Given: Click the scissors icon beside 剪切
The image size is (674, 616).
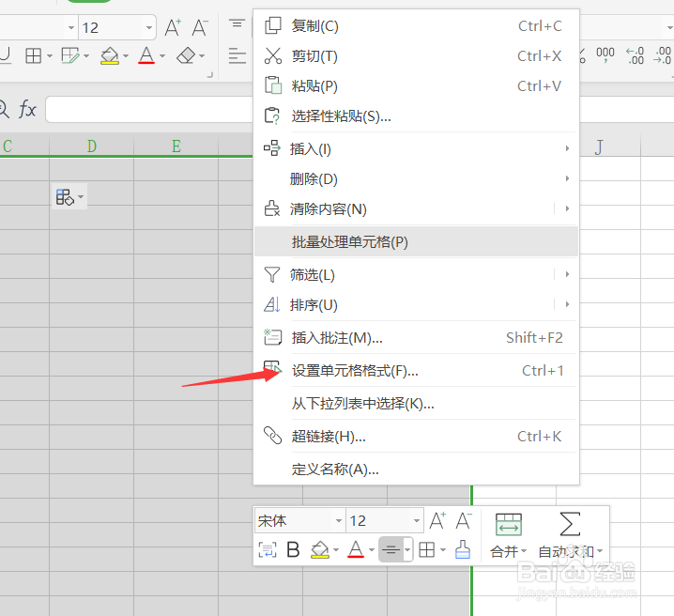Looking at the screenshot, I should point(273,56).
